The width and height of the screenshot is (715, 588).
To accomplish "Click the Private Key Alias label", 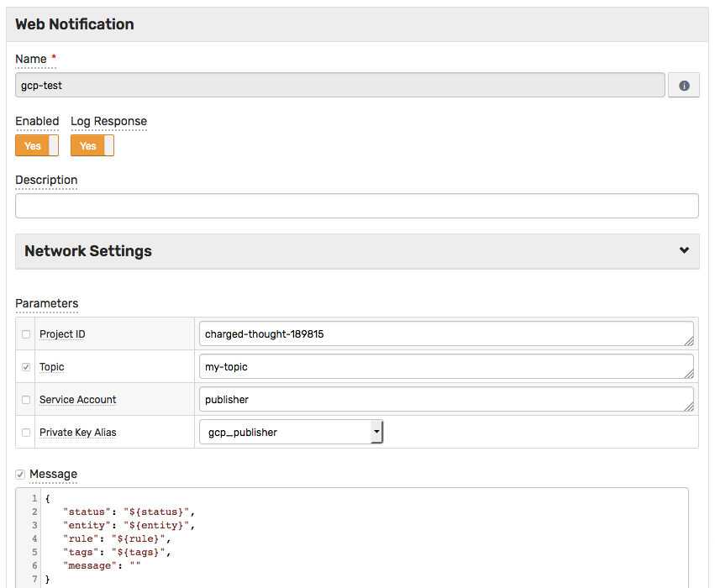I will click(x=78, y=433).
